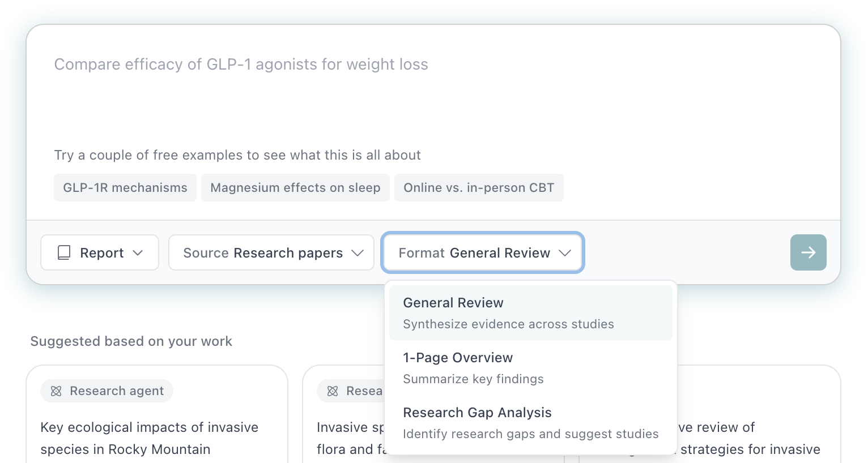Image resolution: width=868 pixels, height=463 pixels.
Task: Click Online vs. in-person CBT example
Action: pyautogui.click(x=479, y=188)
